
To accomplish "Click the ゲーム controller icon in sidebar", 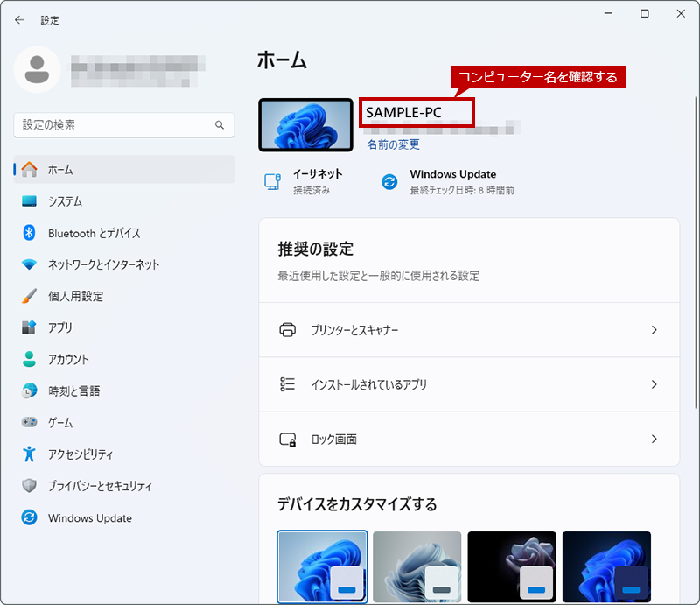I will [x=29, y=422].
